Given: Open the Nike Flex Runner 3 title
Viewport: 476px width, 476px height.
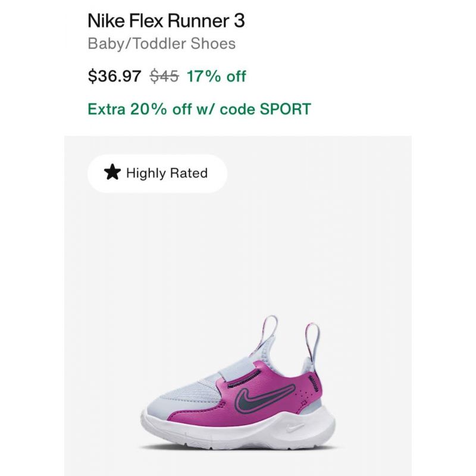Looking at the screenshot, I should 166,21.
